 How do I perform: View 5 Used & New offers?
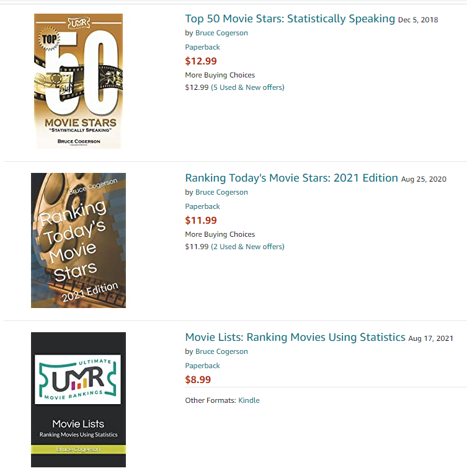point(247,87)
